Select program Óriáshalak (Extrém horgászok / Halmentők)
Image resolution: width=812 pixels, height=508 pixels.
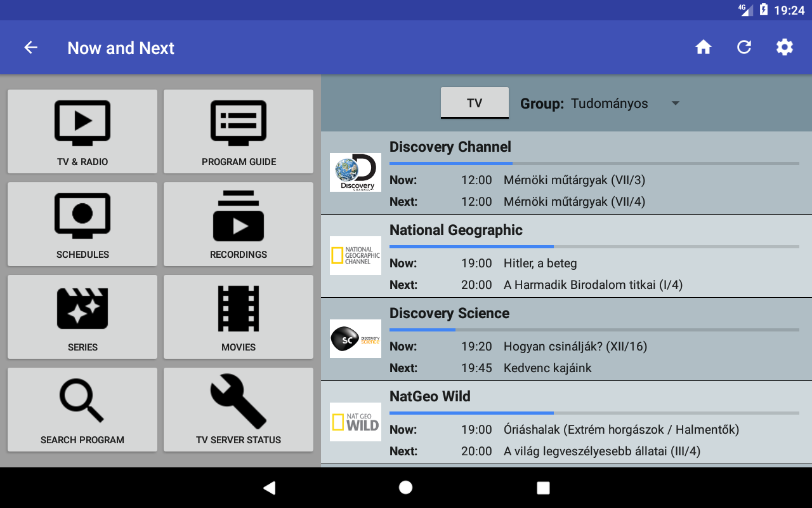click(622, 430)
